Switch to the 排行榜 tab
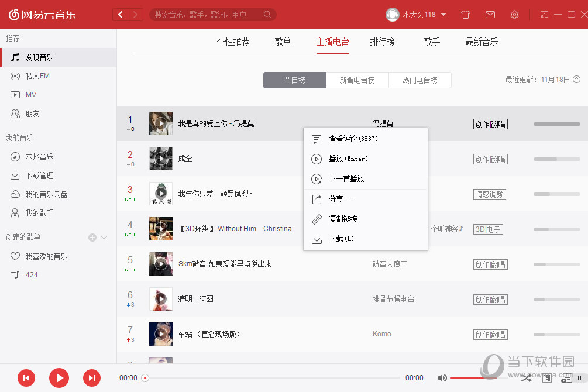588x392 pixels. [383, 42]
